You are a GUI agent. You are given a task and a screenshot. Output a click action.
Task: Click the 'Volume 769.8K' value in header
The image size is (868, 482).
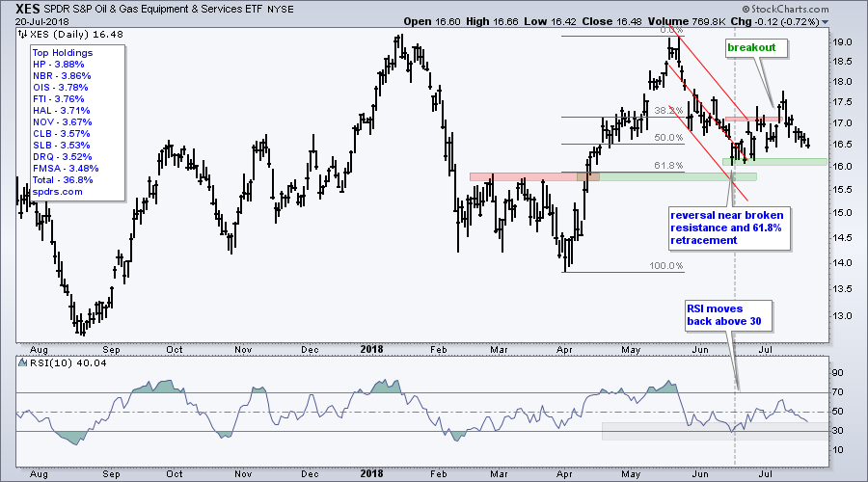click(x=687, y=21)
